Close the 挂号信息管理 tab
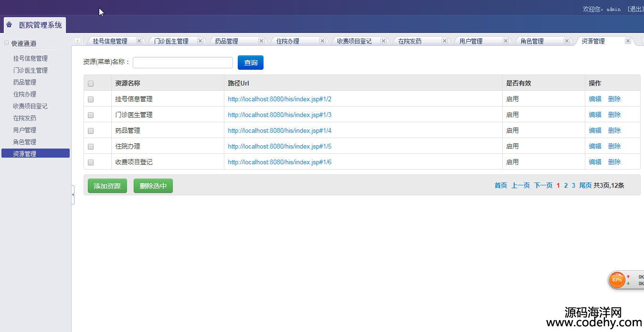Viewport: 644px width, 332px height. pos(139,41)
